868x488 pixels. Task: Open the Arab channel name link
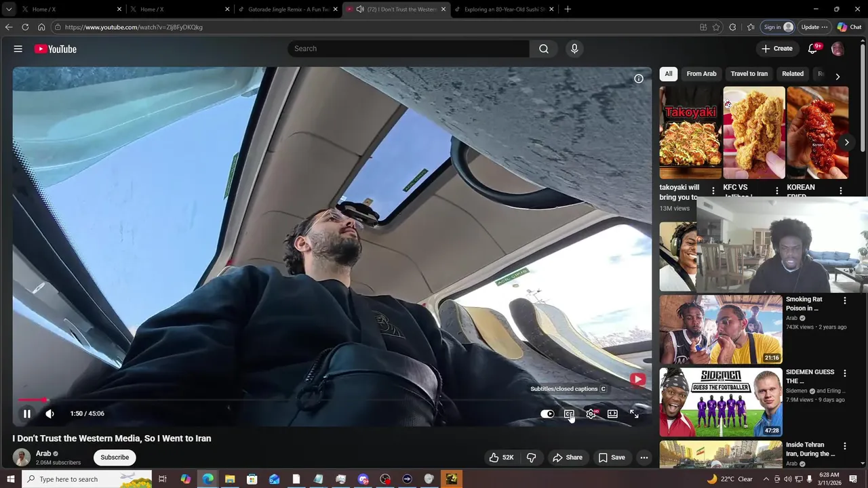coord(43,453)
